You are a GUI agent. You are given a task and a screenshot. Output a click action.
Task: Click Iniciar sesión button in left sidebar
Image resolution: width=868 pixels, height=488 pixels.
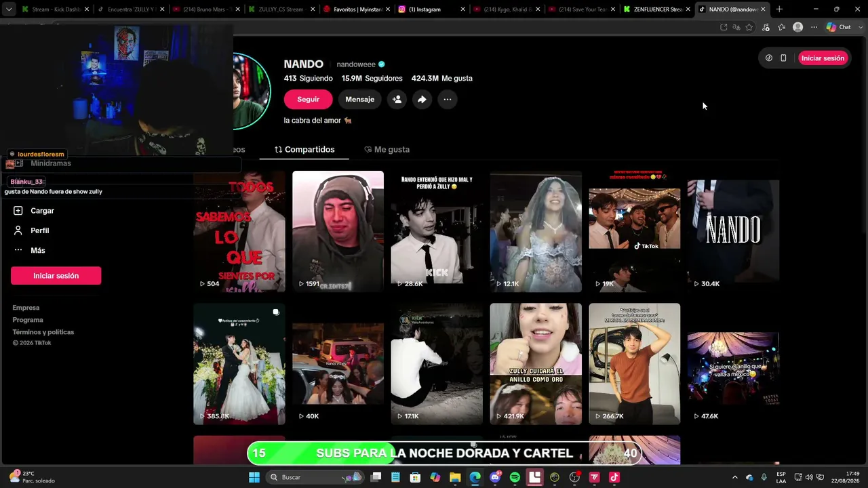click(x=56, y=276)
